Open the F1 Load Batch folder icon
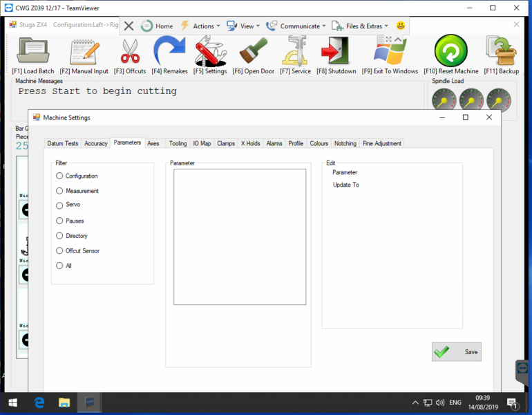Image resolution: width=532 pixels, height=415 pixels. tap(33, 51)
